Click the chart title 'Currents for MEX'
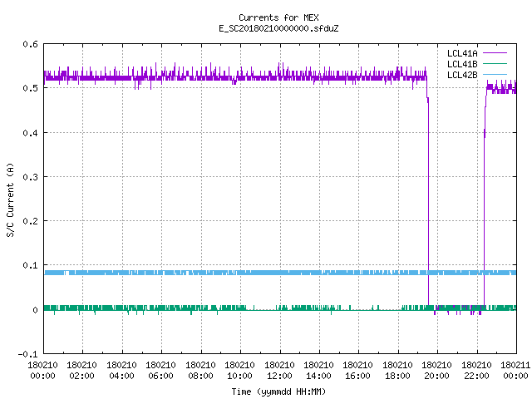This screenshot has width=532, height=399. click(x=278, y=17)
